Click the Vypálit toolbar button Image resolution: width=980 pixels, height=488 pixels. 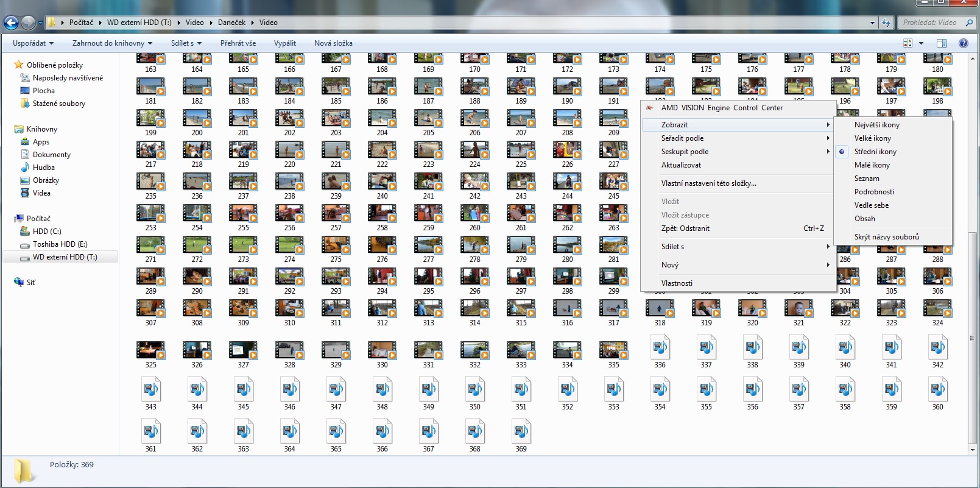click(285, 43)
